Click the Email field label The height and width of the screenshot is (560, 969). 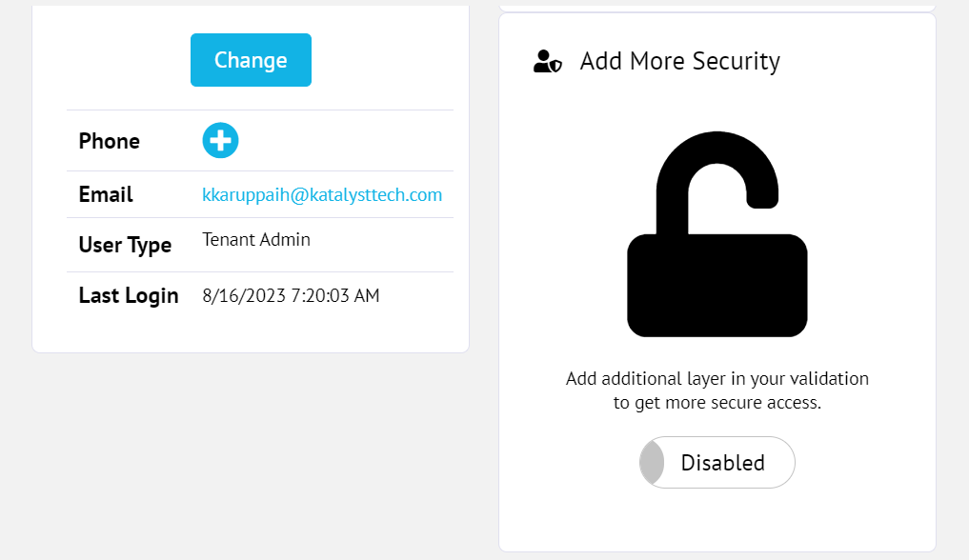106,195
